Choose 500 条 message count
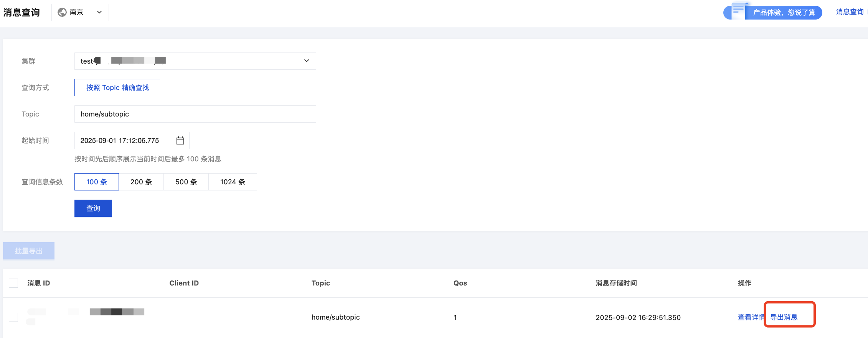868x338 pixels. coord(186,182)
